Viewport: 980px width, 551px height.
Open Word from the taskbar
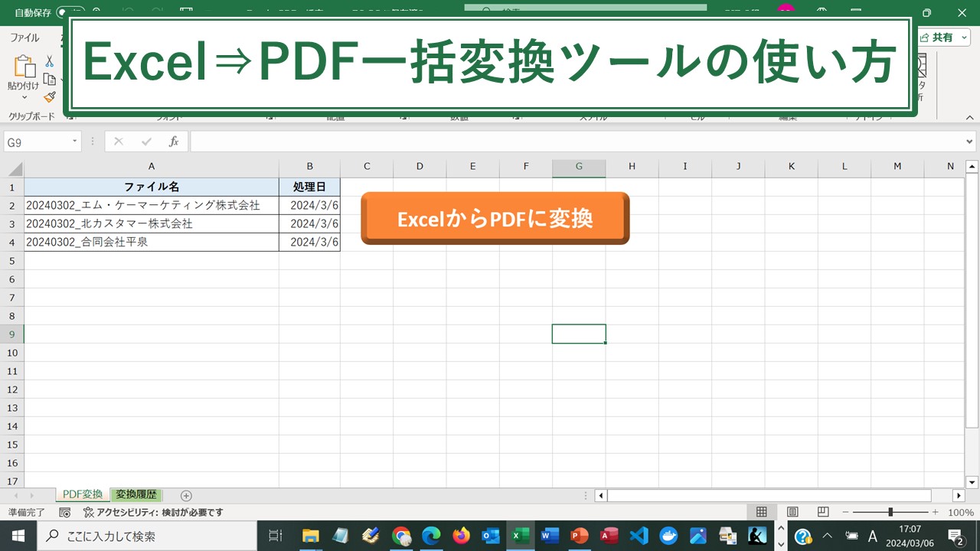(x=550, y=536)
